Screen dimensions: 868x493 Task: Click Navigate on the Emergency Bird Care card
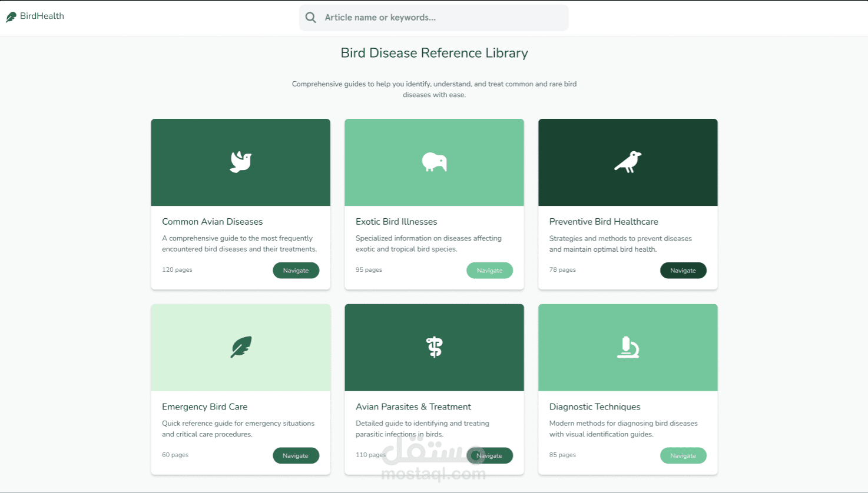[x=296, y=455]
